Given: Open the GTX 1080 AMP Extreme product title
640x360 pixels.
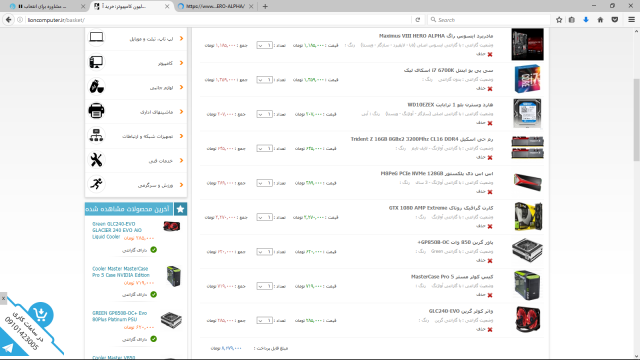Looking at the screenshot, I should click(x=441, y=208).
